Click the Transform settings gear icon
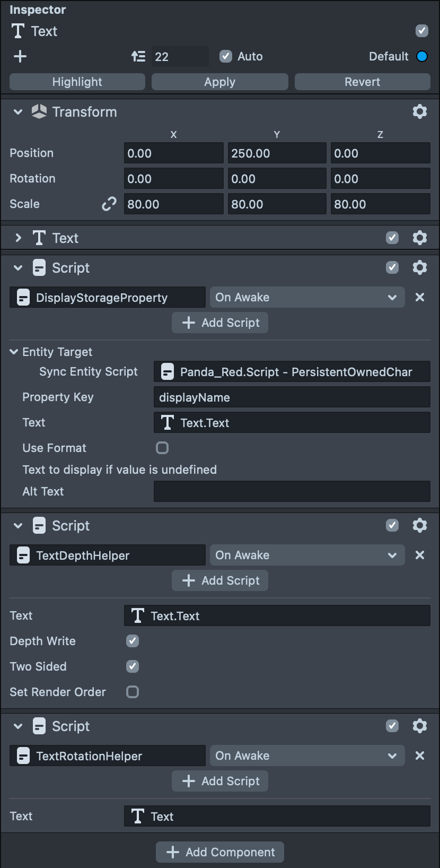The image size is (440, 868). (x=419, y=111)
